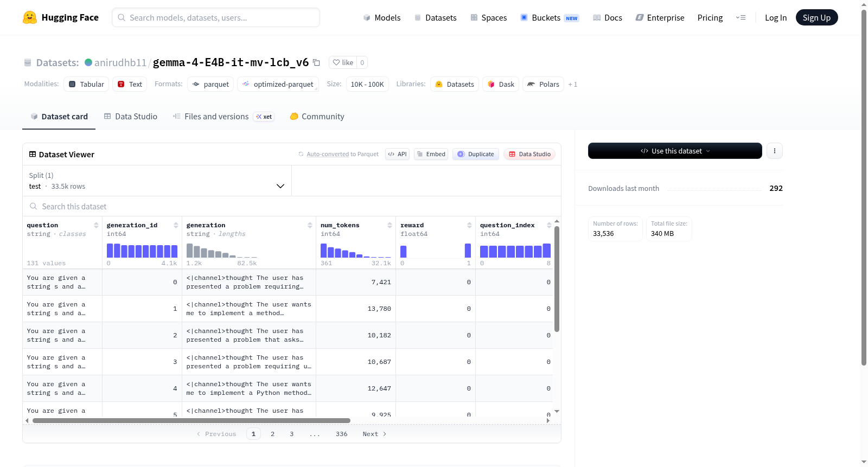Click the table vertical scrollbar

[x=557, y=279]
